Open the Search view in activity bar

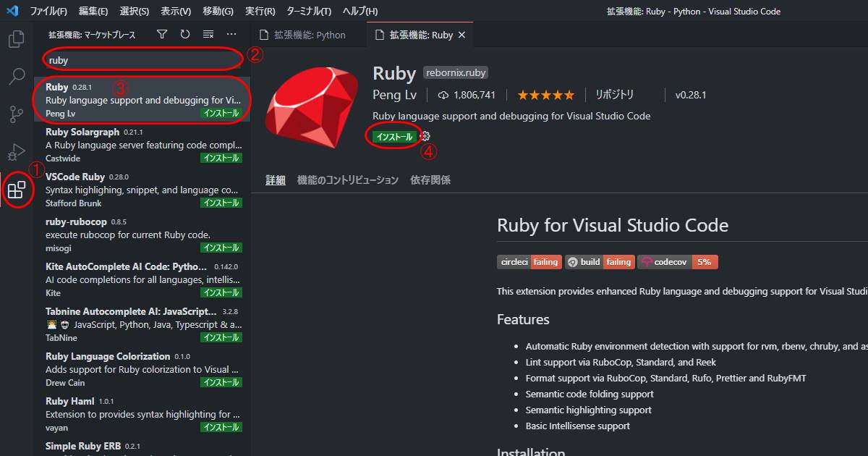point(16,77)
